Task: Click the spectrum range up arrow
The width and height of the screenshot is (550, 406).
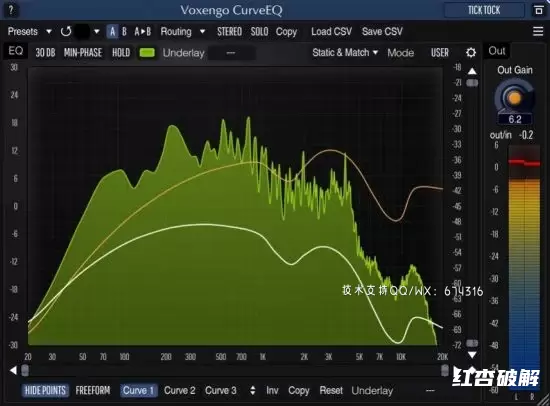Action: pyautogui.click(x=472, y=71)
